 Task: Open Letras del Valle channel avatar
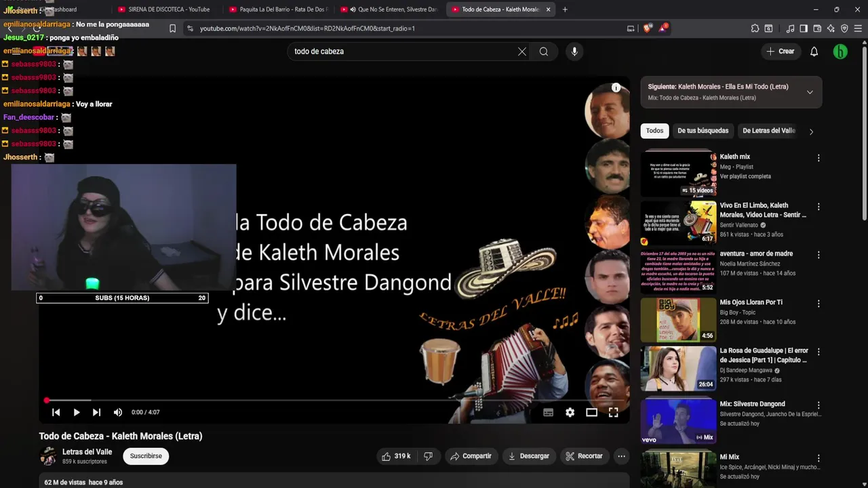pos(48,456)
